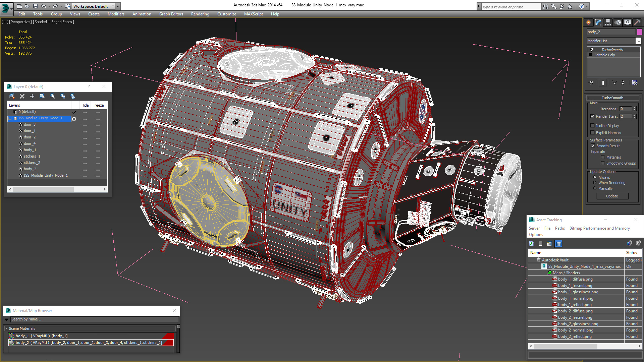Open the Rendering menu
Screen dimensions: 644x362
(x=200, y=14)
